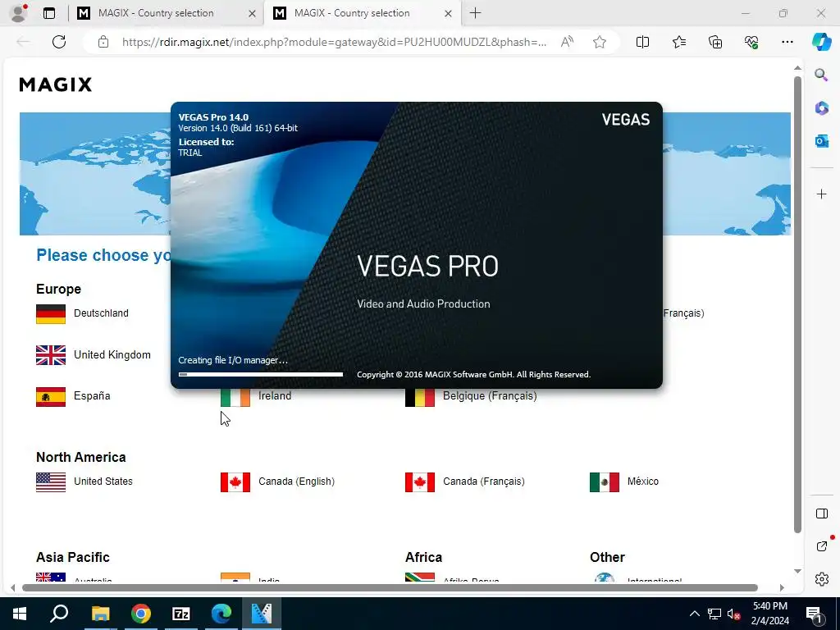Show hidden system tray icons
Viewport: 840px width, 630px height.
pyautogui.click(x=694, y=614)
